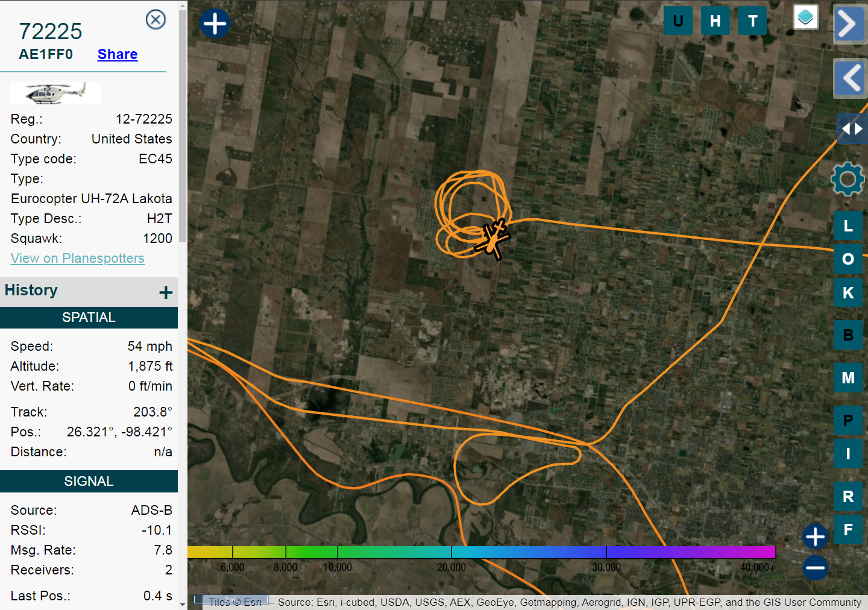Click the purple segment of altitude color bar

pos(691,552)
